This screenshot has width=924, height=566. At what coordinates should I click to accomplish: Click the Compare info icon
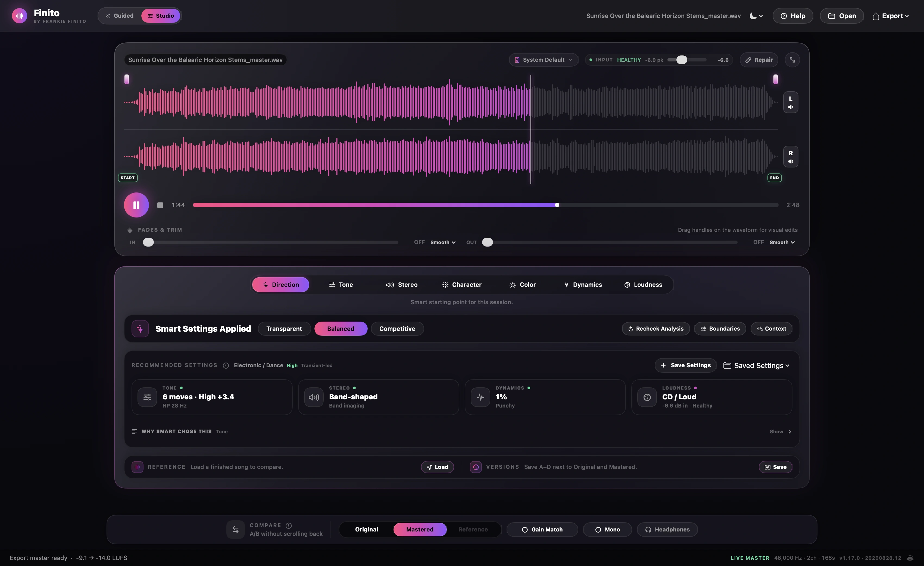[x=289, y=525]
